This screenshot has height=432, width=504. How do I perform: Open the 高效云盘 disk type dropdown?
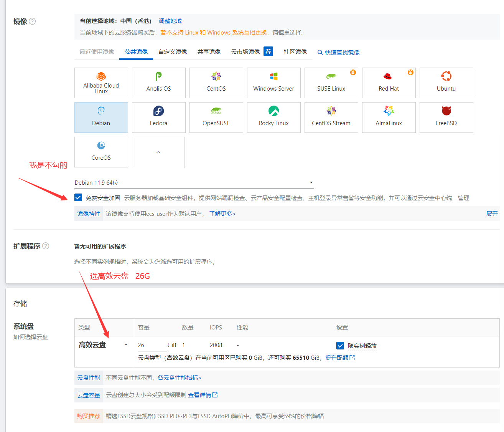click(104, 345)
